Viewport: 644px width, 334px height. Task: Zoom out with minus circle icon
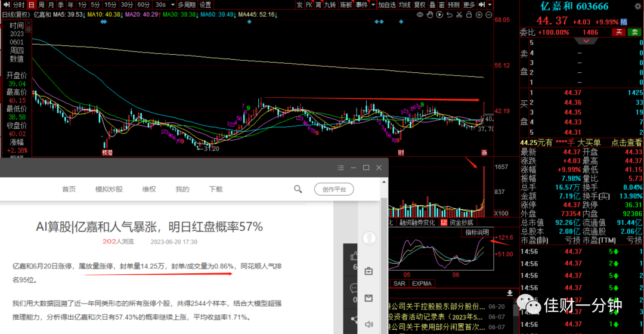489,15
